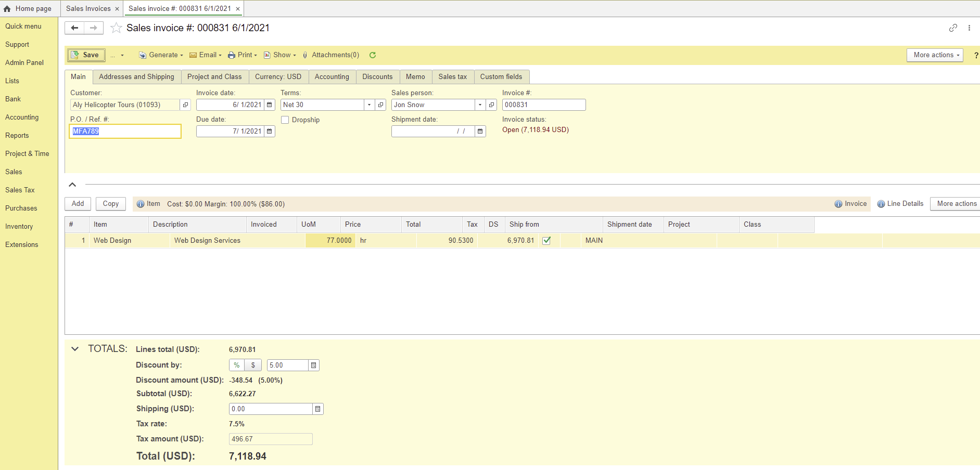Viewport: 980px width, 470px height.
Task: Copy the selected invoice line
Action: [111, 204]
